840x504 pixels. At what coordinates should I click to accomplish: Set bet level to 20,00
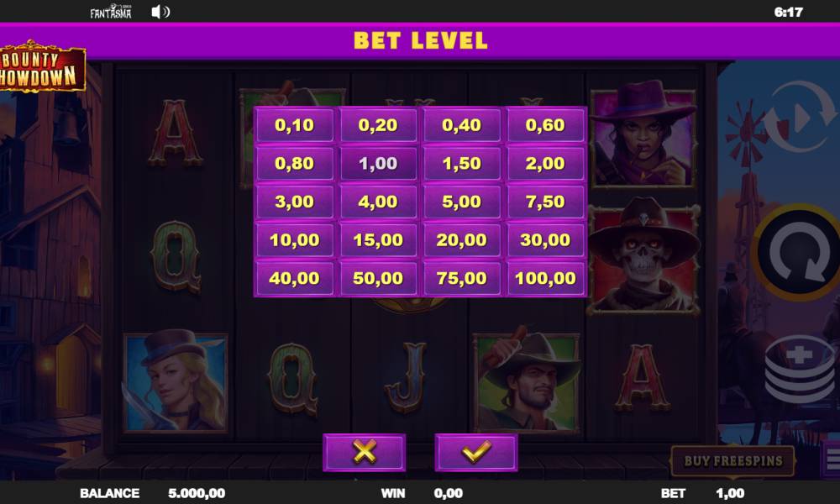point(462,240)
